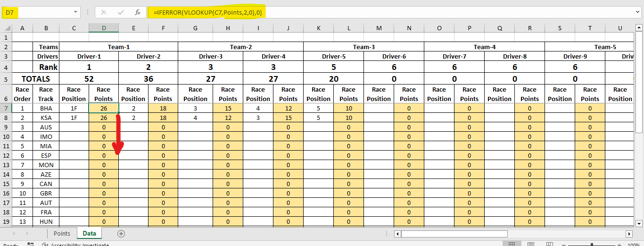Click the IMO race track cell
Screen dimensions: 644x246
click(x=46, y=136)
